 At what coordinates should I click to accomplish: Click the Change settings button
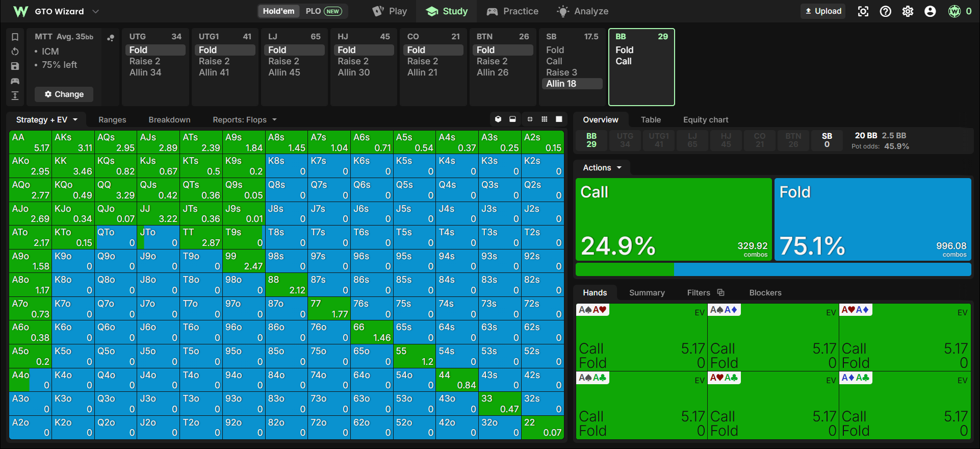click(64, 94)
